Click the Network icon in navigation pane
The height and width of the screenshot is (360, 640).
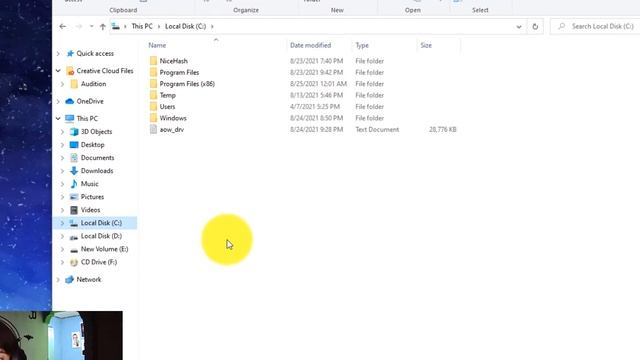tap(70, 280)
